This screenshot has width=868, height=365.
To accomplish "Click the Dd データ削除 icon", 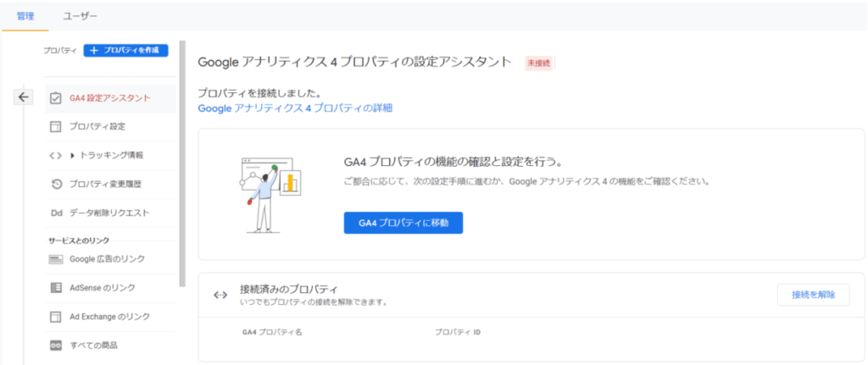I will coord(56,213).
